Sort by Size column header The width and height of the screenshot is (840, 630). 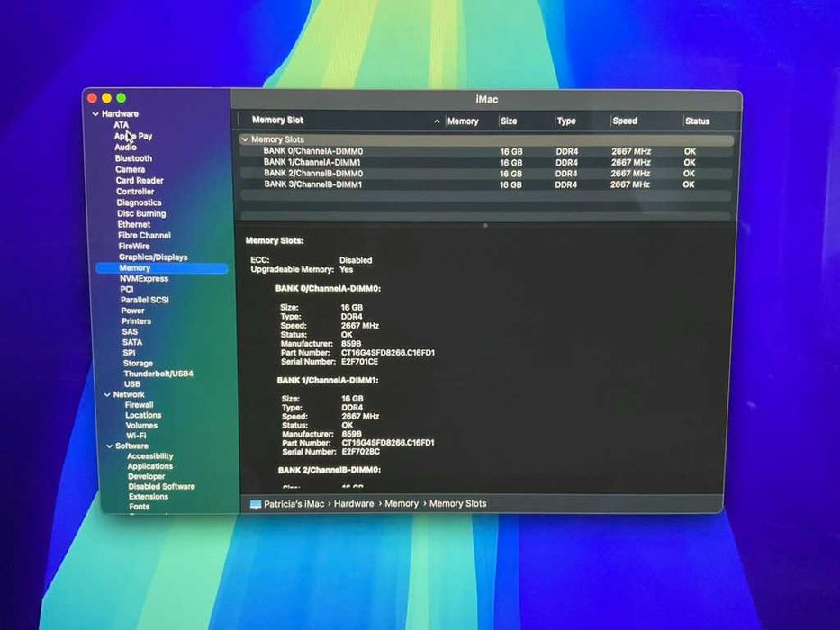(x=509, y=121)
